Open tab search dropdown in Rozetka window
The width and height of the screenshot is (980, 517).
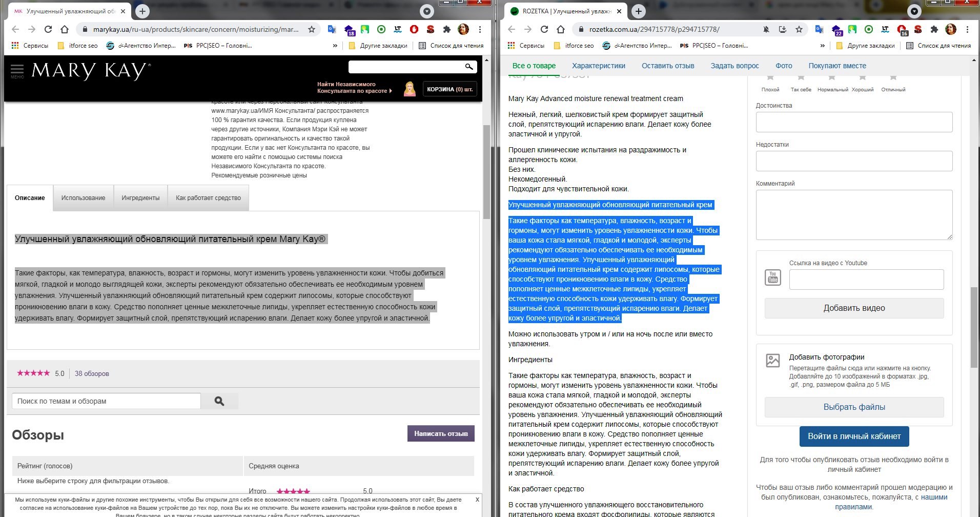point(914,11)
